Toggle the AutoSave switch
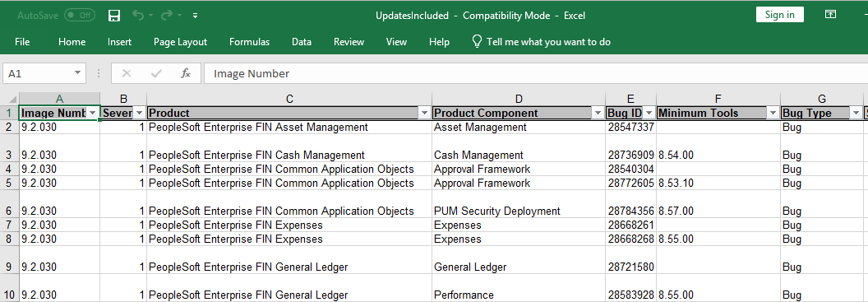The height and width of the screenshot is (302, 868). [79, 16]
